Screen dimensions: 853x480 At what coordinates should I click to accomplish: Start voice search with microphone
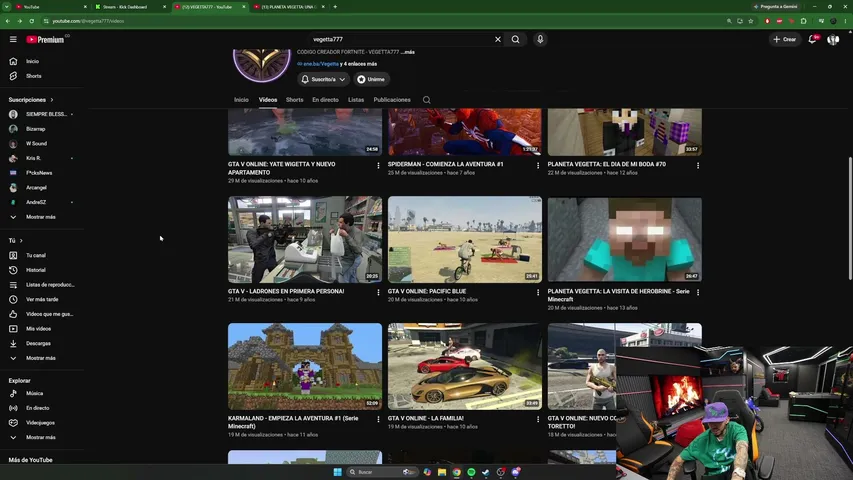click(x=540, y=39)
